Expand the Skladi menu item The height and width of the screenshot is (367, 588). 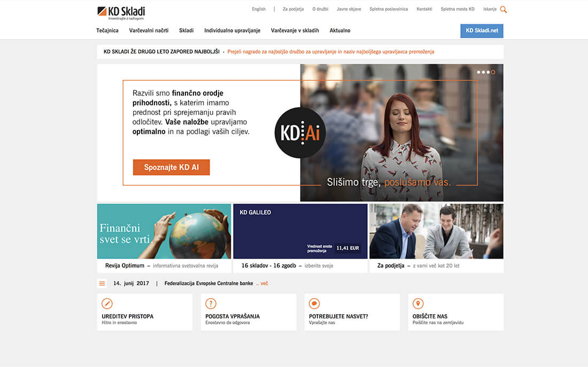pyautogui.click(x=186, y=30)
